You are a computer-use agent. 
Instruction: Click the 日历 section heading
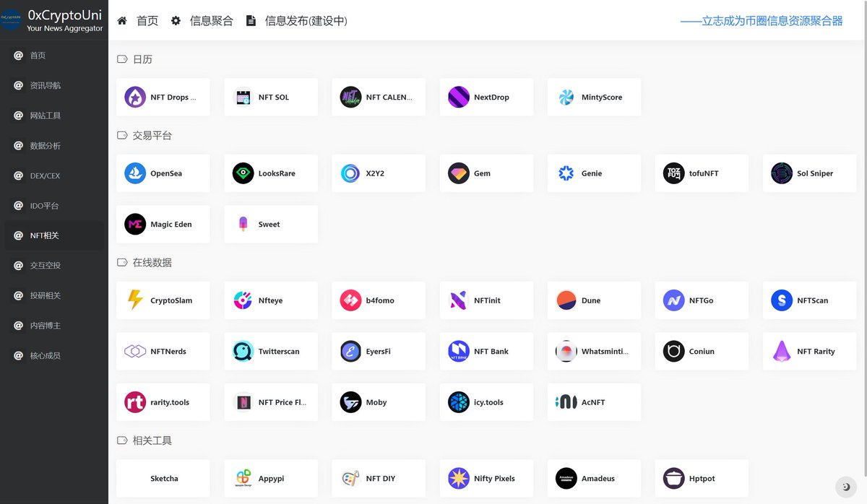pyautogui.click(x=142, y=59)
